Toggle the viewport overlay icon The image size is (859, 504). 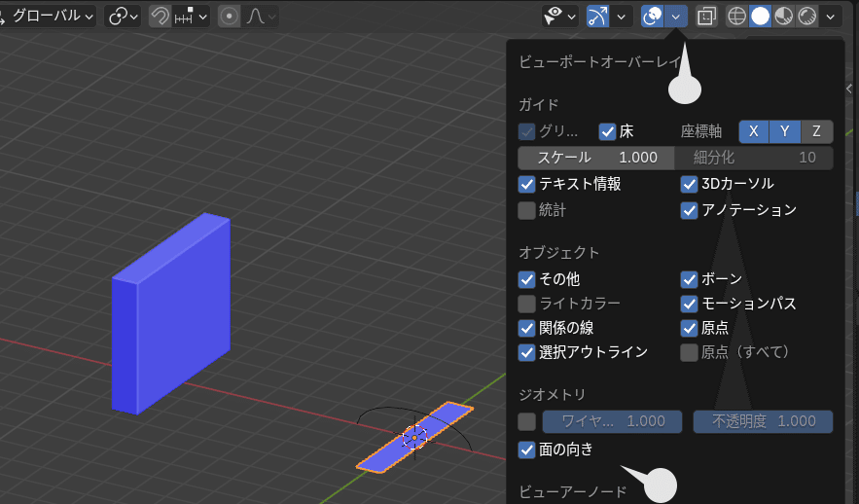pos(652,17)
